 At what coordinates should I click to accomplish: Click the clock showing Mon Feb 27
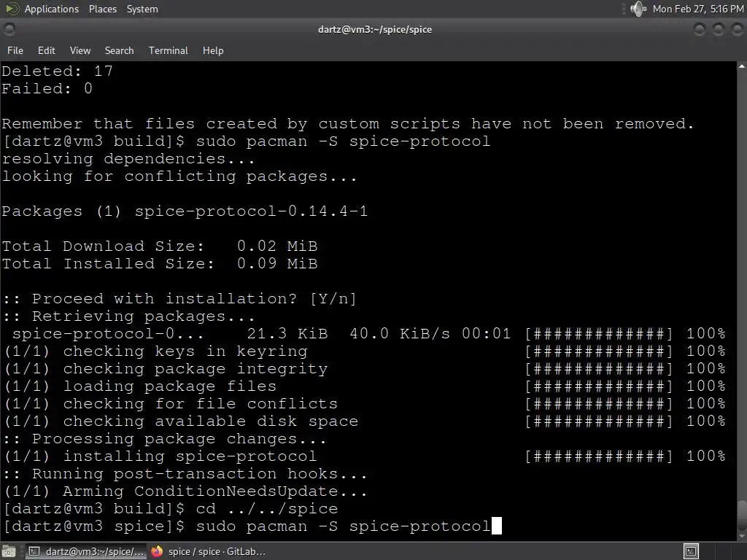[x=698, y=9]
